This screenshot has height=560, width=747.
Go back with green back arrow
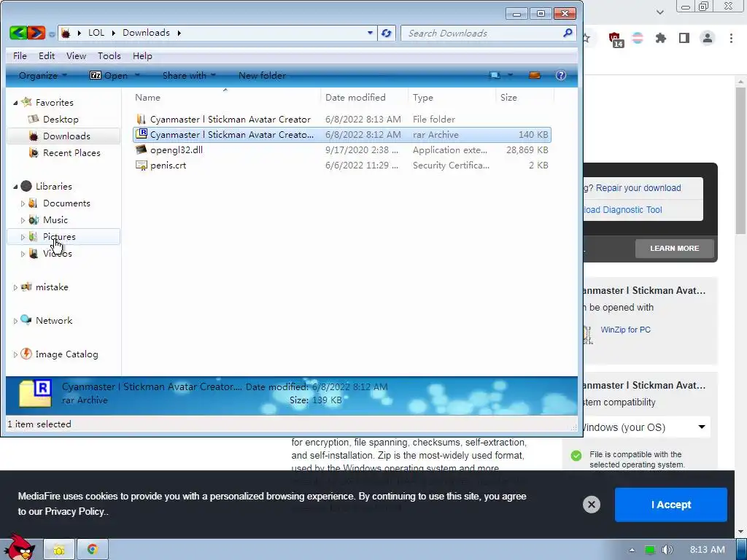point(18,33)
